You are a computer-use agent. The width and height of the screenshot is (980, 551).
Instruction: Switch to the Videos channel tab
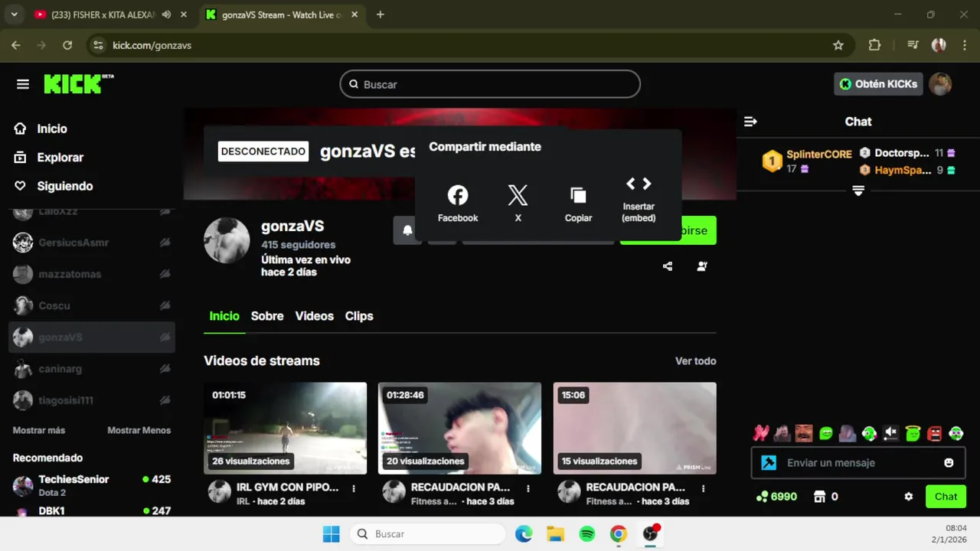(315, 316)
